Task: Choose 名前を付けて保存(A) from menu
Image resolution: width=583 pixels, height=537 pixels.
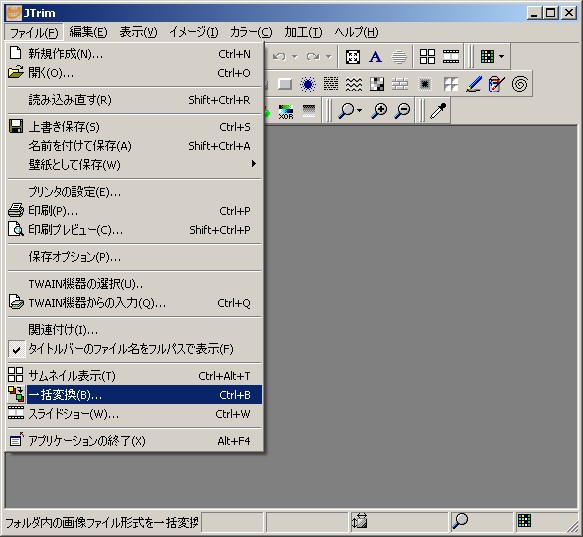Action: point(135,146)
